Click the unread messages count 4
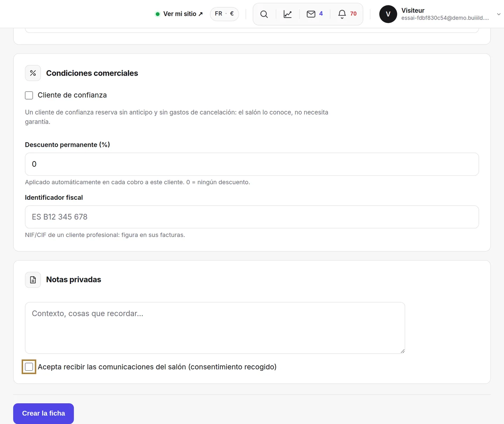The height and width of the screenshot is (424, 504). coord(321,14)
